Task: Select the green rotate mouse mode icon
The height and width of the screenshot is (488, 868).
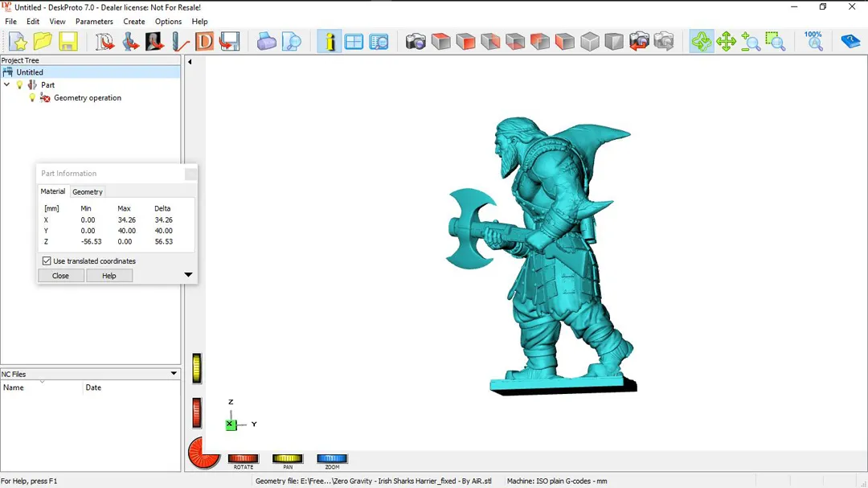Action: pyautogui.click(x=702, y=42)
